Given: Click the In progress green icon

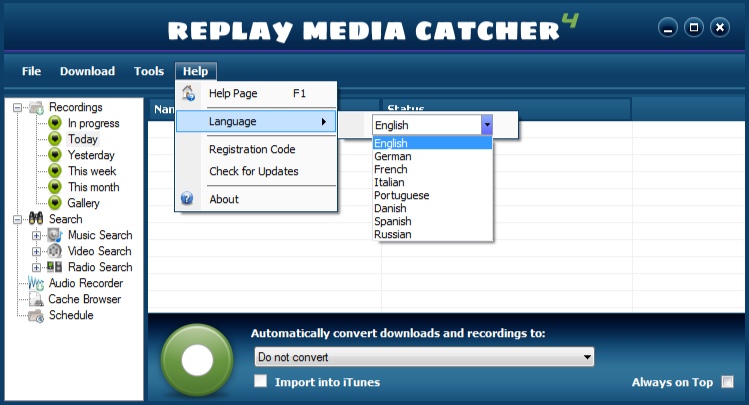Looking at the screenshot, I should (55, 123).
